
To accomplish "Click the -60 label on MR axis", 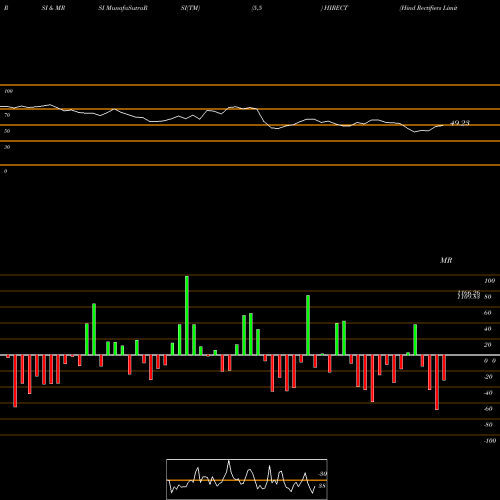I will point(488,409).
